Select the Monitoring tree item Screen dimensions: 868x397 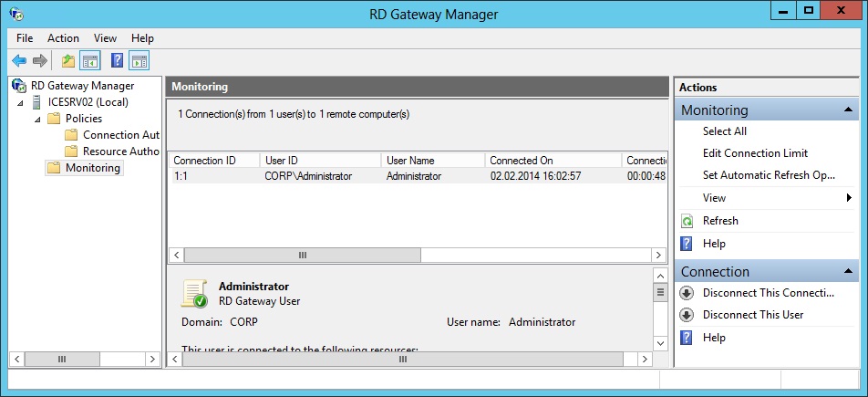[x=92, y=167]
